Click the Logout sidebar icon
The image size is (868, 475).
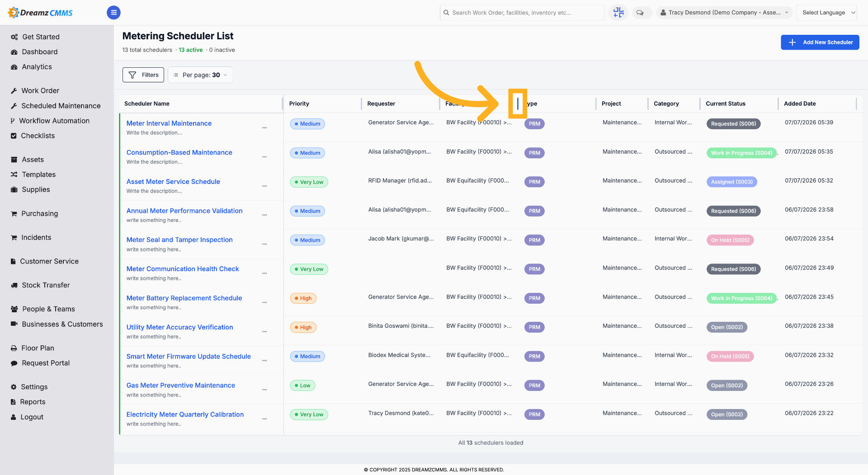point(14,417)
